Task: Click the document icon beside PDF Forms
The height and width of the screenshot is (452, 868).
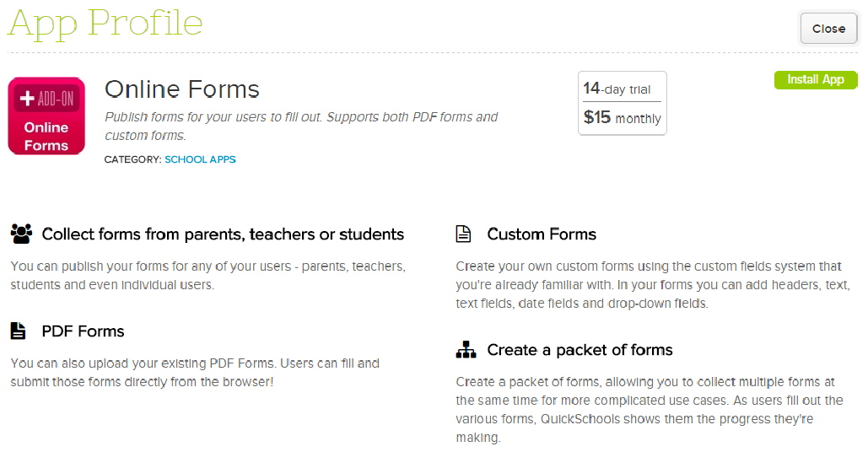Action: [x=18, y=331]
